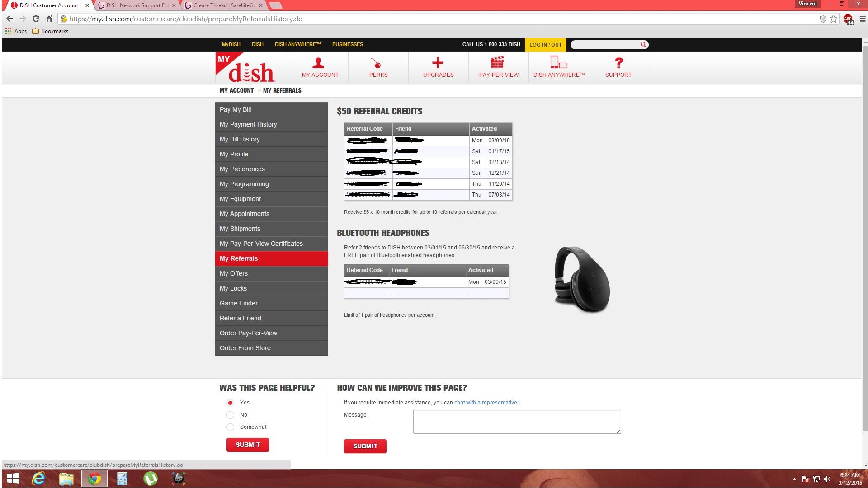Image resolution: width=868 pixels, height=488 pixels.
Task: Switch to the Create Thread SatelliteGuys tab
Action: (224, 5)
